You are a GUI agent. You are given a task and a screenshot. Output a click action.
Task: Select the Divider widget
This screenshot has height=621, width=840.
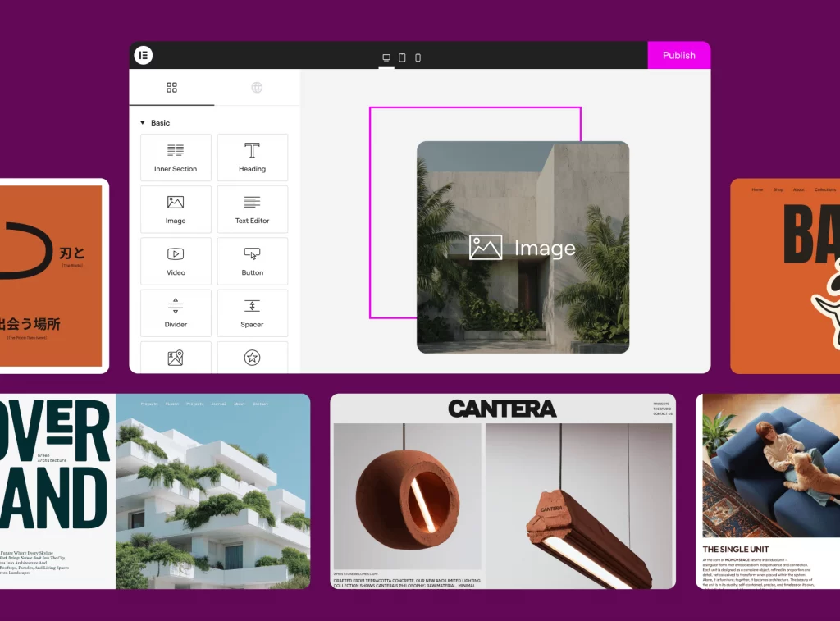pos(176,313)
